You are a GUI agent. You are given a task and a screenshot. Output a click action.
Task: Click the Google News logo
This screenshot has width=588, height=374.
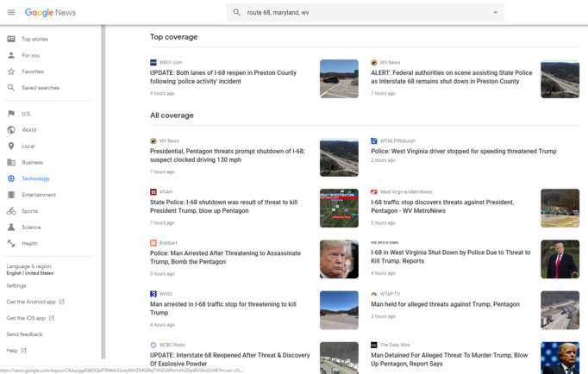(50, 12)
